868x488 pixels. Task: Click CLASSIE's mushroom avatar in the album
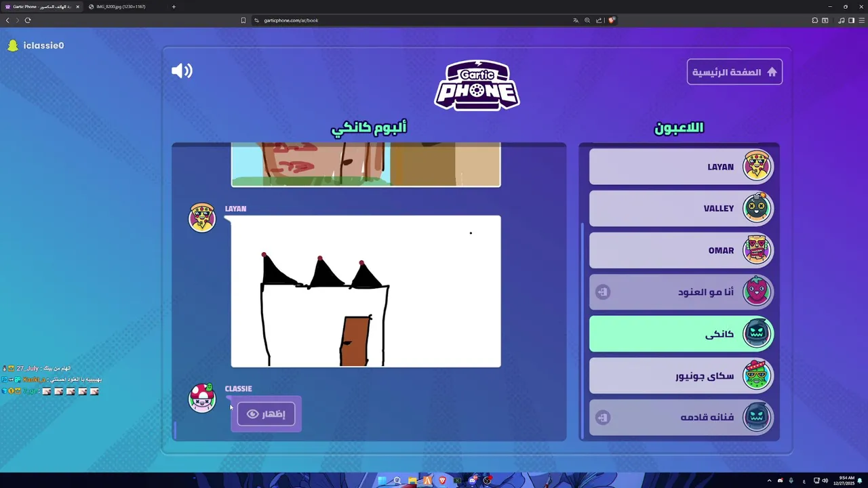coord(201,398)
